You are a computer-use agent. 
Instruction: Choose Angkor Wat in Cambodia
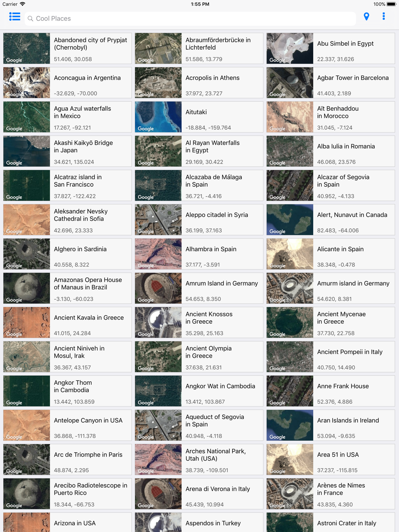(199, 391)
